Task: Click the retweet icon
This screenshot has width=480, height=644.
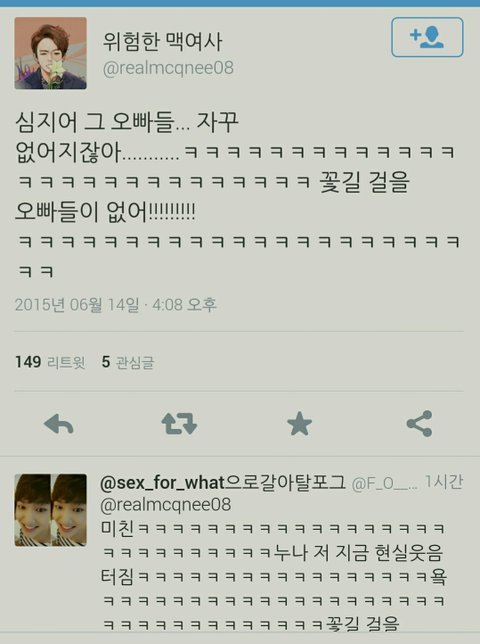Action: click(x=179, y=423)
